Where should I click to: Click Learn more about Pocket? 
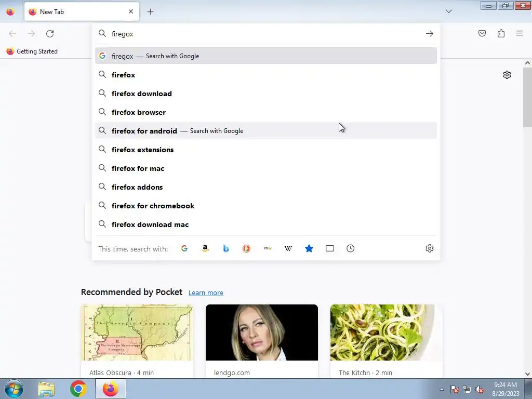206,292
